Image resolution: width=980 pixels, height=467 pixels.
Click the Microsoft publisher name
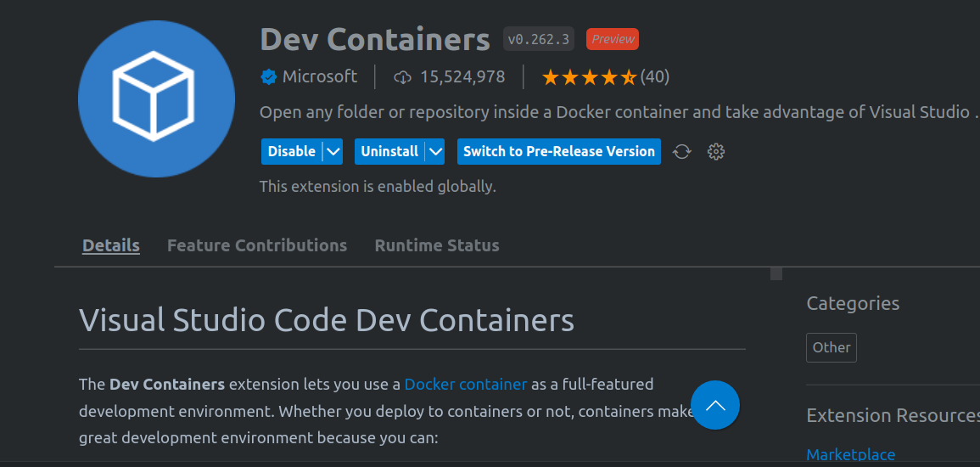320,77
